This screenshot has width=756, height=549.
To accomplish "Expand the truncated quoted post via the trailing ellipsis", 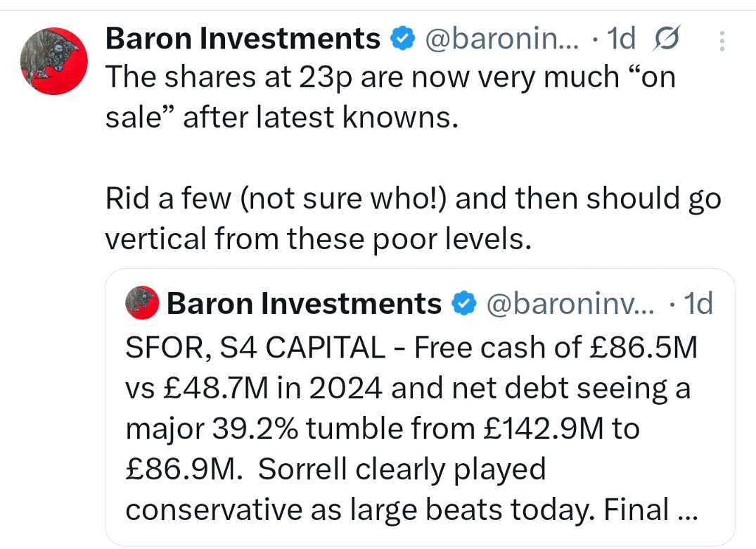I will click(686, 512).
